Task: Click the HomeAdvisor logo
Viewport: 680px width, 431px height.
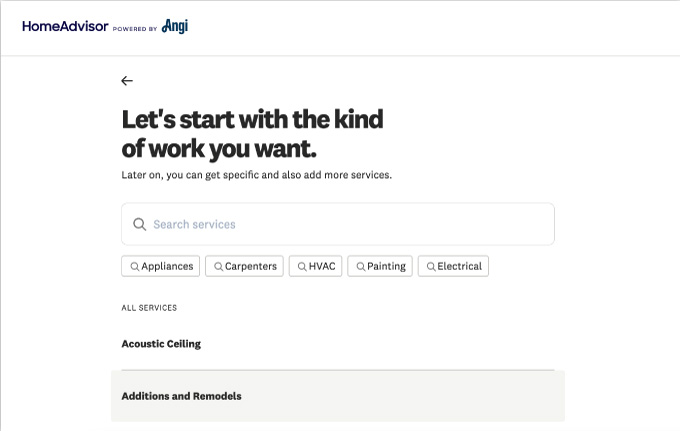Action: 64,27
